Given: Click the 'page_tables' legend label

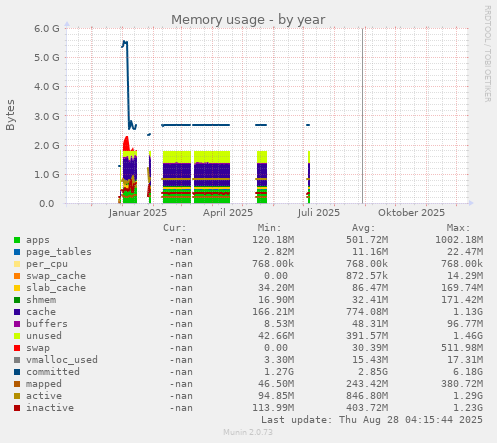Looking at the screenshot, I should 59,252.
